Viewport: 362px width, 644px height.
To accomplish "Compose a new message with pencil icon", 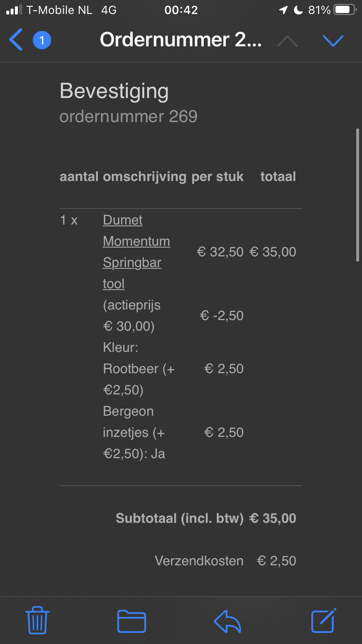I will 323,620.
